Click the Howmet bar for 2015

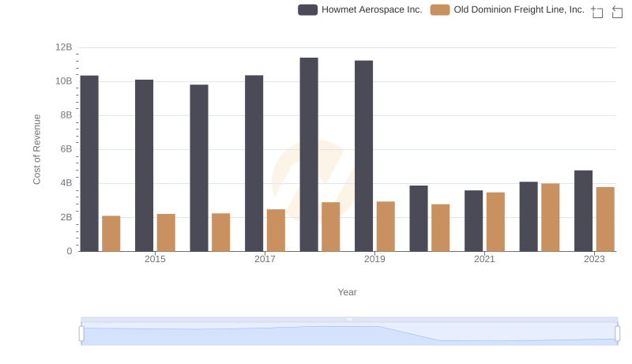point(144,166)
